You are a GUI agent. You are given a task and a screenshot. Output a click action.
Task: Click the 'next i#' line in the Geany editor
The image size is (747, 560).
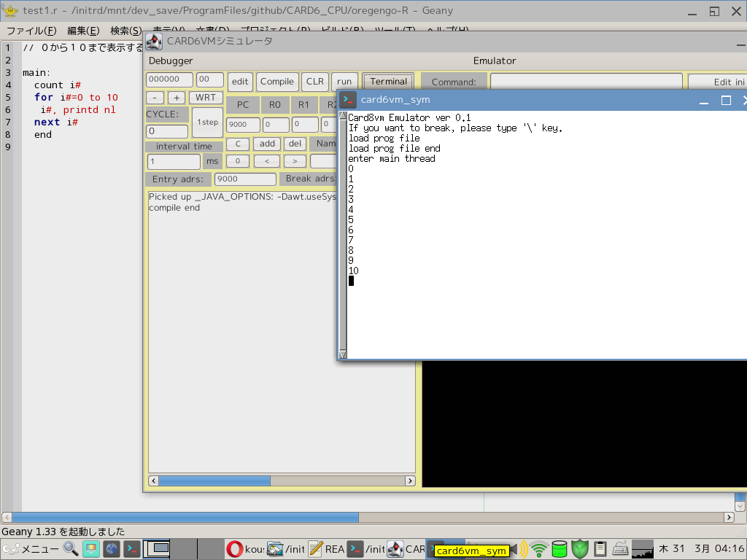56,122
